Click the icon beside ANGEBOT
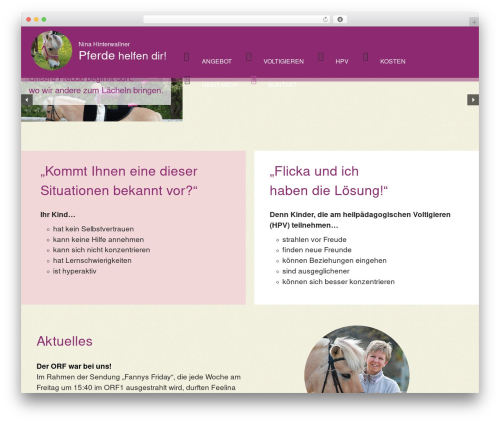 (x=187, y=57)
